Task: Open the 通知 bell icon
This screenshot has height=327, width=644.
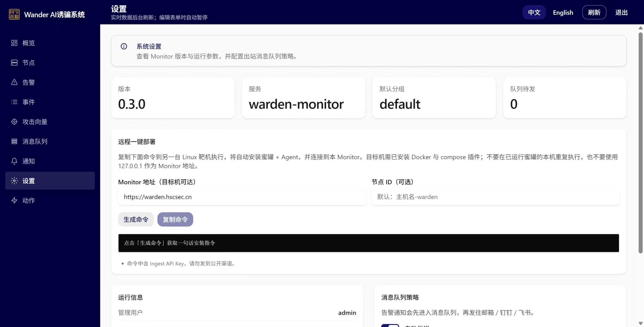Action: tap(14, 161)
